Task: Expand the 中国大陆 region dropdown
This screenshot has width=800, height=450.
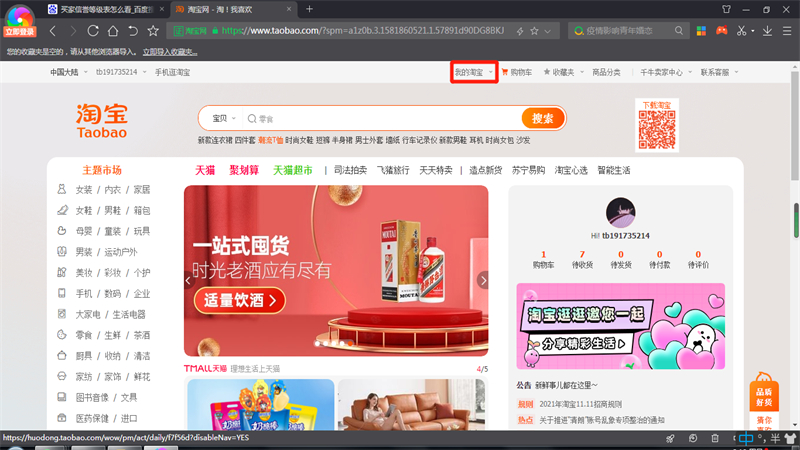Action: tap(69, 72)
